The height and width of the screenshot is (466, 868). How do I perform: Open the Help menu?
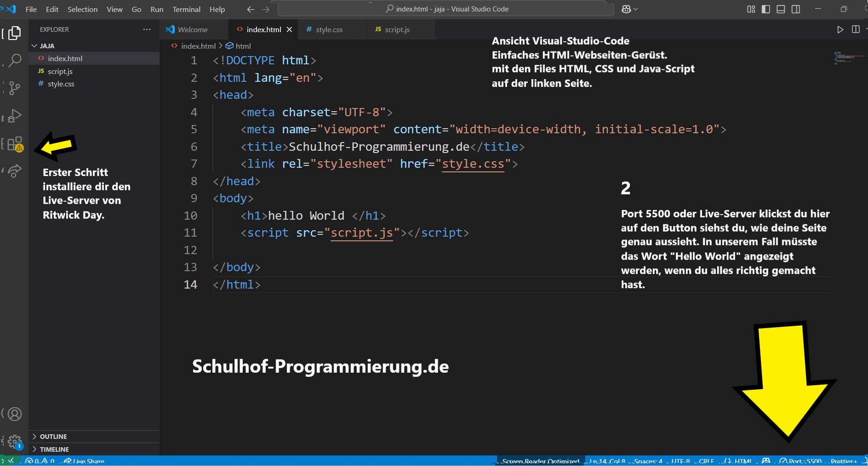pyautogui.click(x=217, y=9)
